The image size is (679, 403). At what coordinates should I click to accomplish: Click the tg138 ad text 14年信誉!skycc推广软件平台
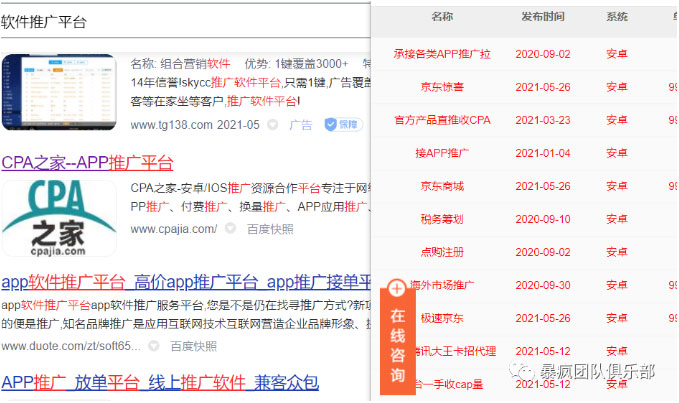[206, 83]
